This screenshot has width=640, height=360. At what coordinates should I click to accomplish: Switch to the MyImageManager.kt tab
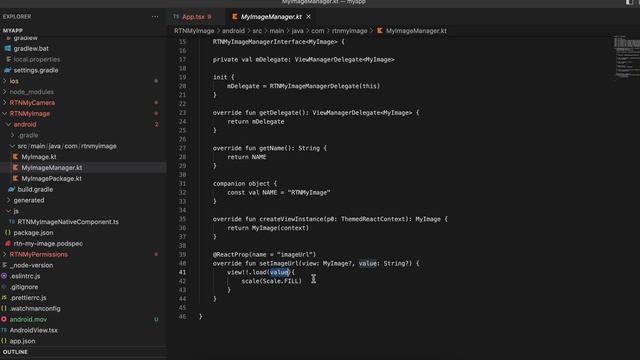[271, 17]
